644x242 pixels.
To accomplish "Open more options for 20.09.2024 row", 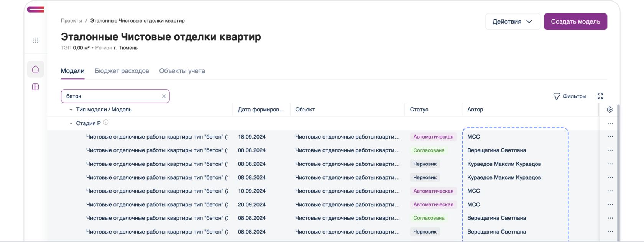I will [610, 204].
